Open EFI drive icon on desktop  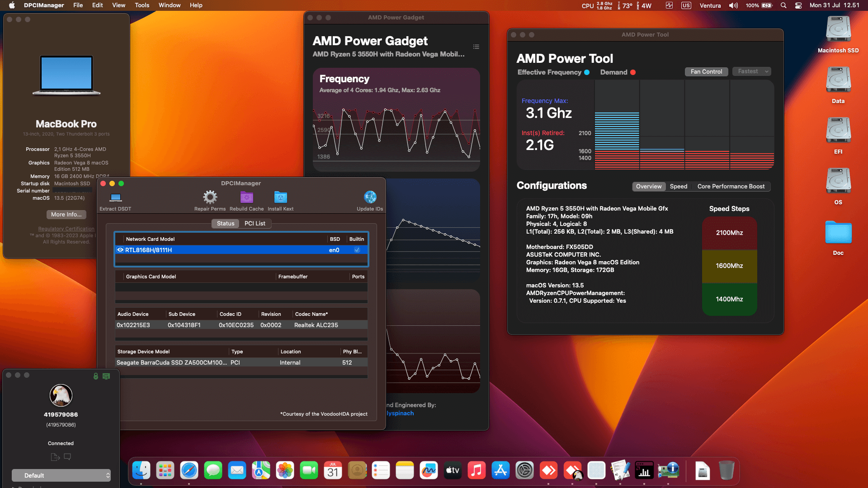point(838,131)
